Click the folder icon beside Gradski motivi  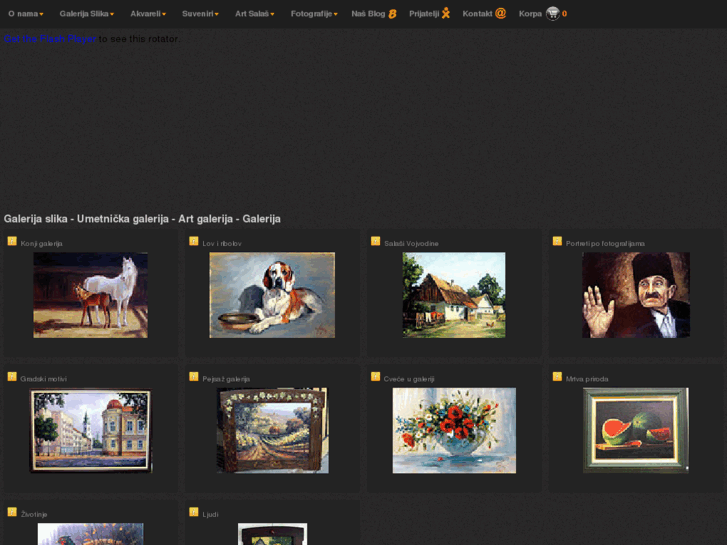[12, 377]
